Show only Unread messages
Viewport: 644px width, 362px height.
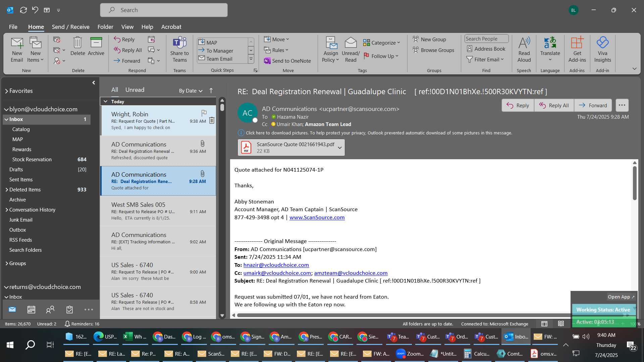[135, 90]
